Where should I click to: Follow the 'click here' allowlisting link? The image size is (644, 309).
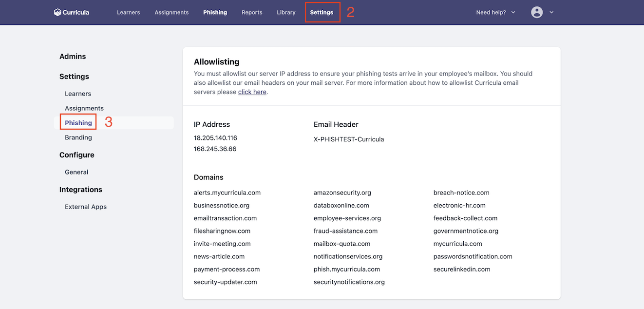[x=252, y=92]
